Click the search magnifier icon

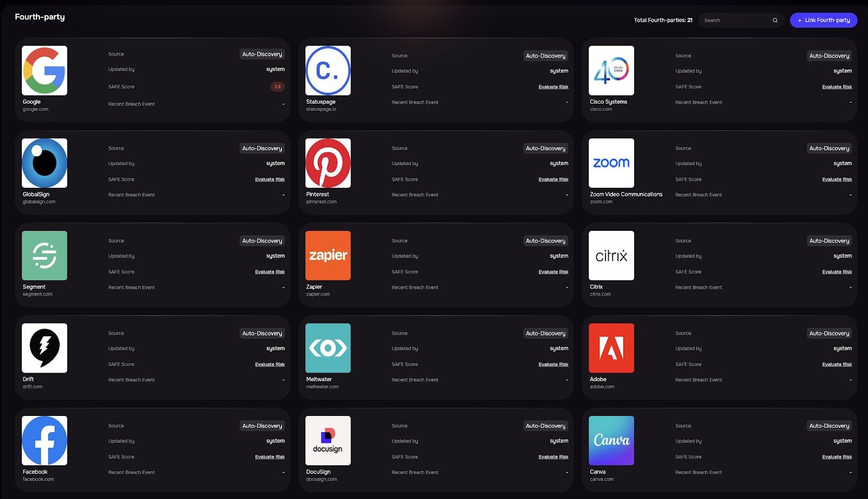click(775, 21)
